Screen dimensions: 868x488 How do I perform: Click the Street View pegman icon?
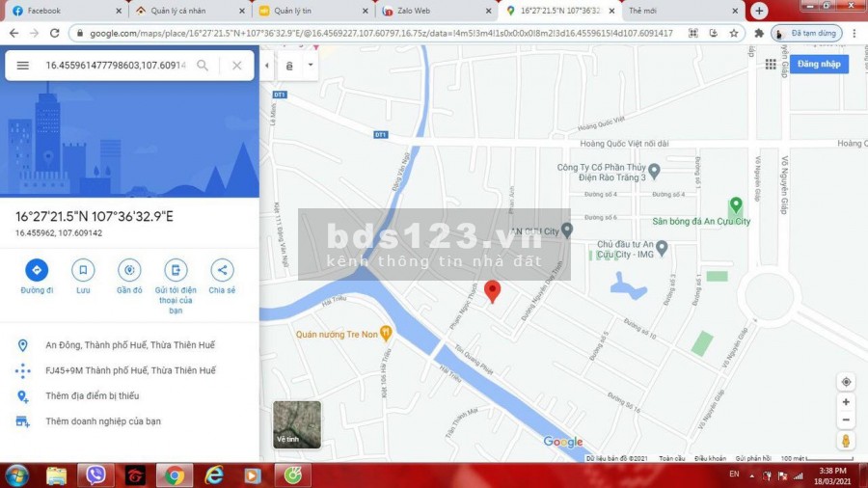click(x=846, y=441)
